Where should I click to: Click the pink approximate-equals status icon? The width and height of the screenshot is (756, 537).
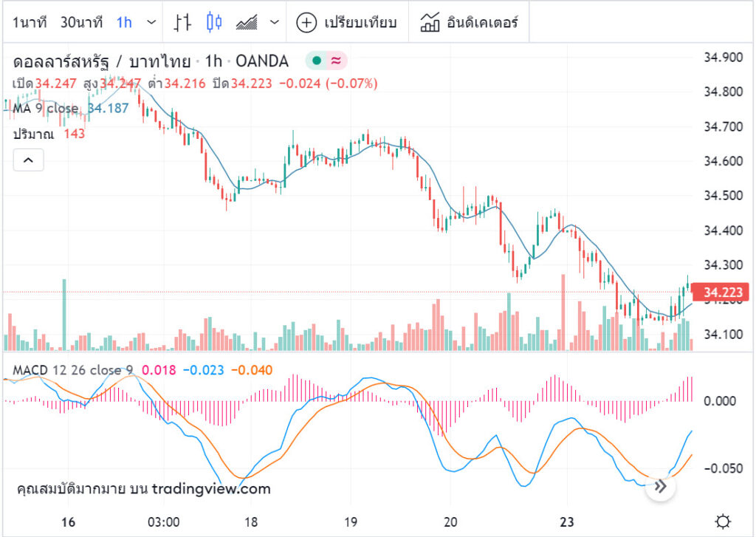pos(337,61)
